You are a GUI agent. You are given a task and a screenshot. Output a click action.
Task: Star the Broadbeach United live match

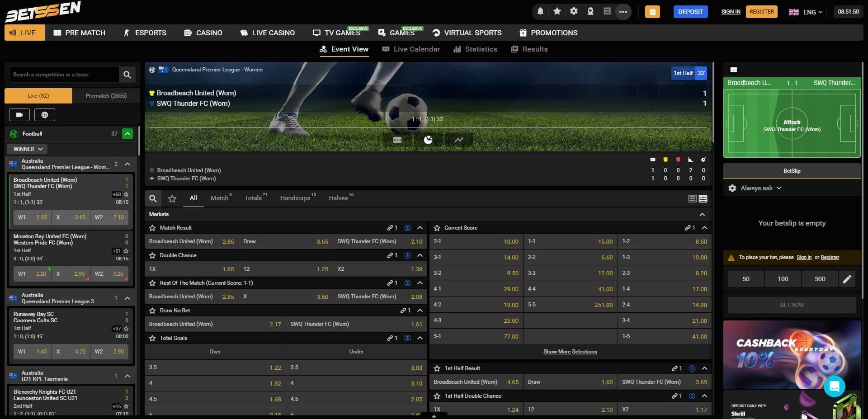[x=126, y=193]
